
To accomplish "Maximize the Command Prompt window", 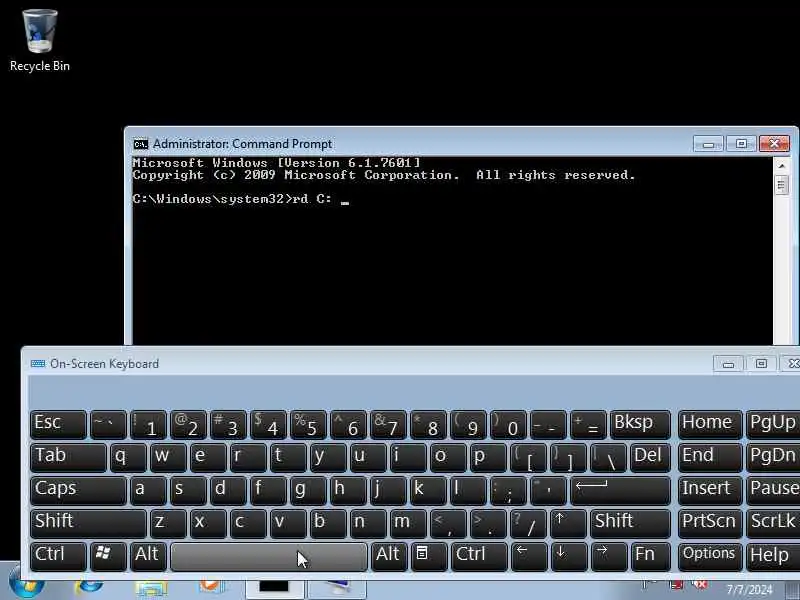I will tap(741, 144).
